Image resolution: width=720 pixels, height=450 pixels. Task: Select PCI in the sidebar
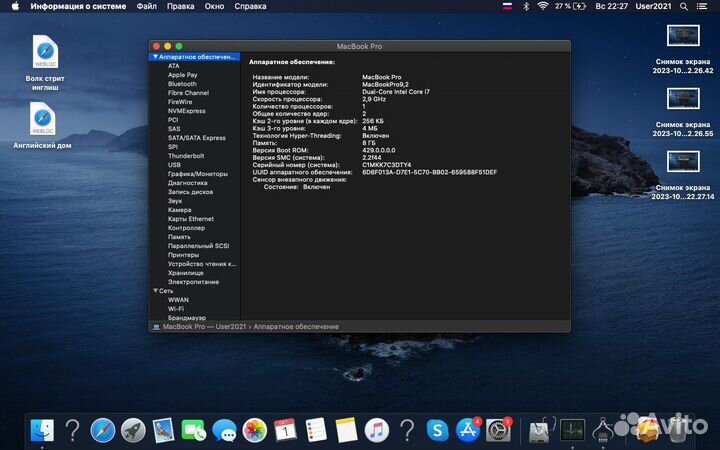pos(173,120)
